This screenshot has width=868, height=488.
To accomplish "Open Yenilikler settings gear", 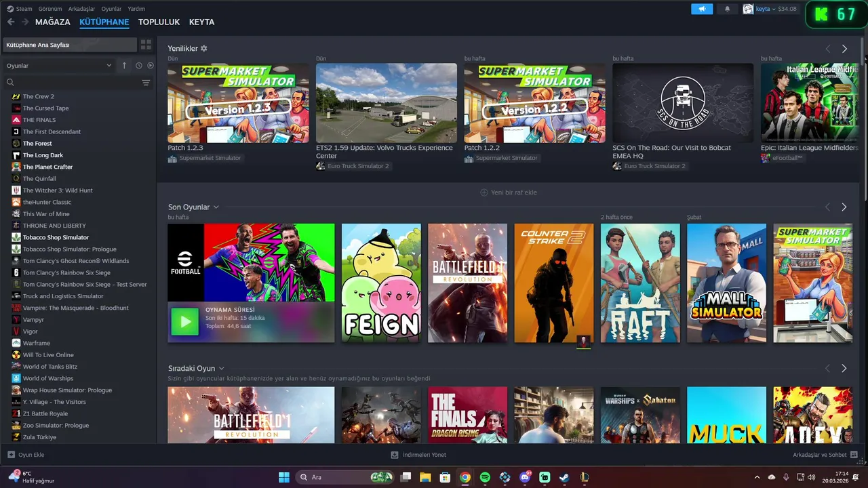I will click(x=204, y=49).
